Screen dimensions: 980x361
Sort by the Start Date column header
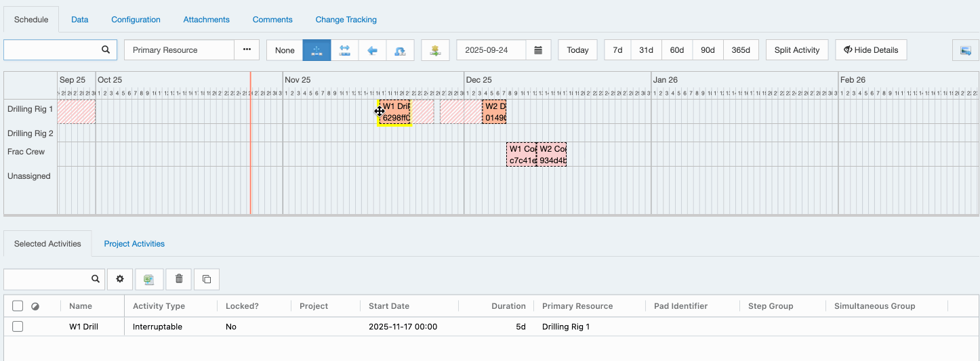point(389,306)
